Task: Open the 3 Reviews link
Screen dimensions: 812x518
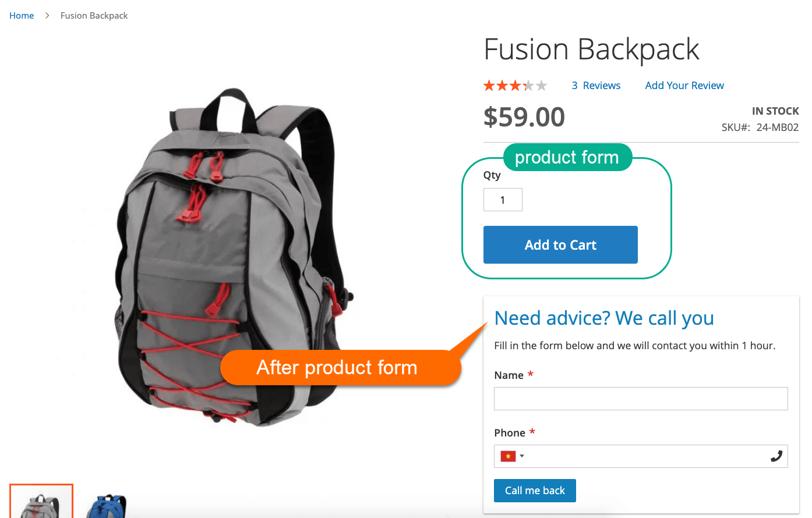Action: click(596, 86)
